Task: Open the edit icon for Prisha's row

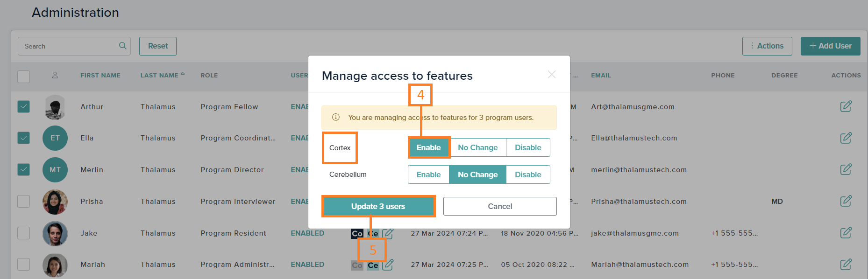Action: 846,201
